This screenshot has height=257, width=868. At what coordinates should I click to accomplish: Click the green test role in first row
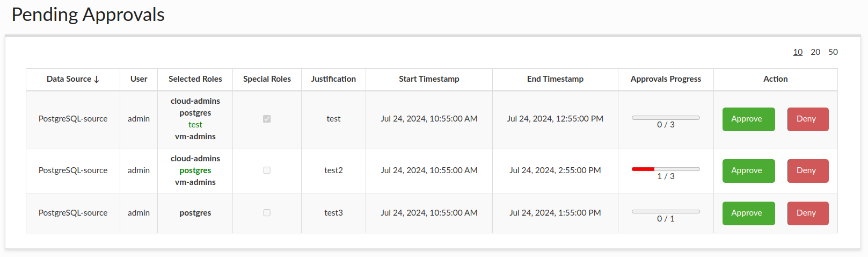point(195,125)
